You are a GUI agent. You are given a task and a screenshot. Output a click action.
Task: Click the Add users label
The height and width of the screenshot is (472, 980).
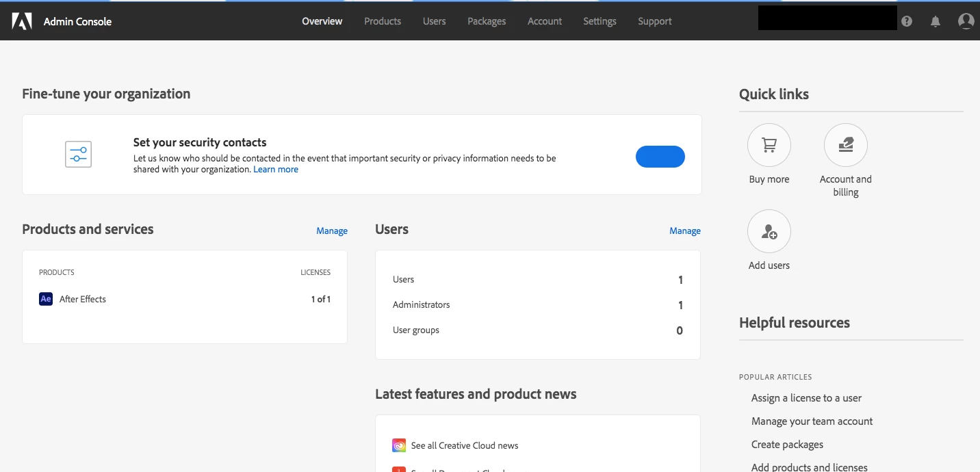point(769,265)
